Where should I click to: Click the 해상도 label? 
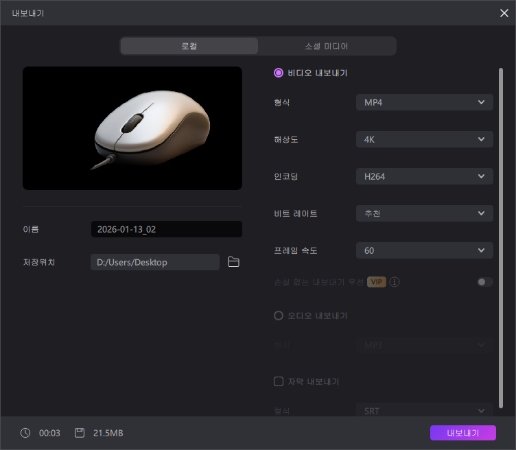pos(286,139)
